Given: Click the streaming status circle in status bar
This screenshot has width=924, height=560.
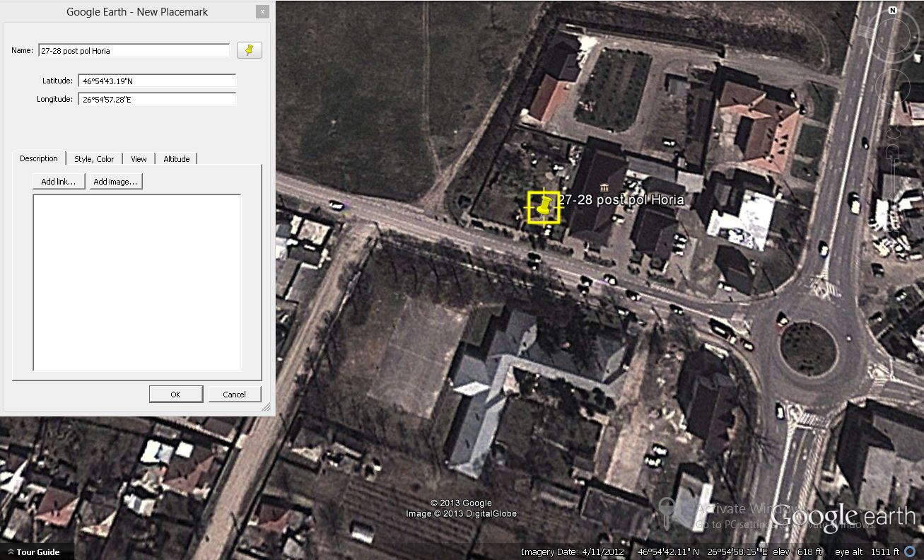Looking at the screenshot, I should point(910,552).
